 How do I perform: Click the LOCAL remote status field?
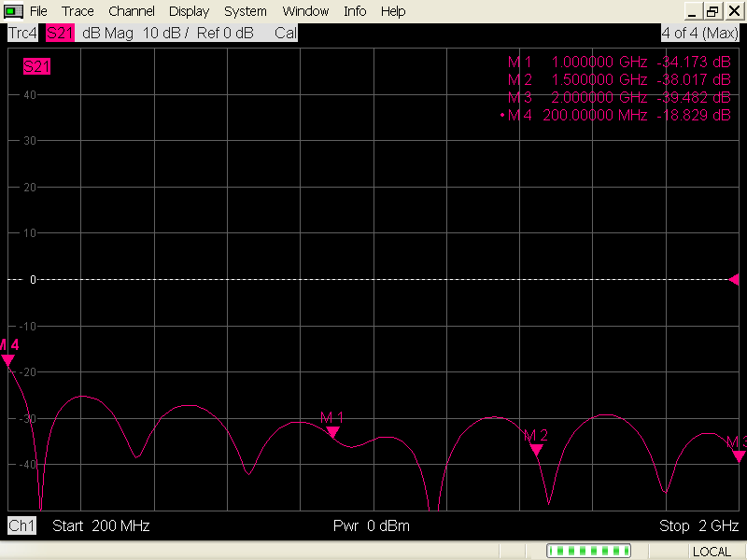(x=712, y=552)
